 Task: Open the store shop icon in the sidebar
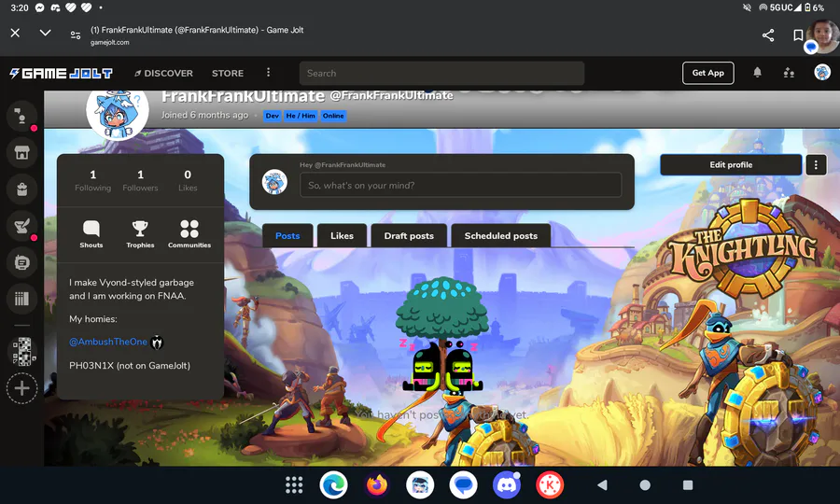tap(22, 153)
